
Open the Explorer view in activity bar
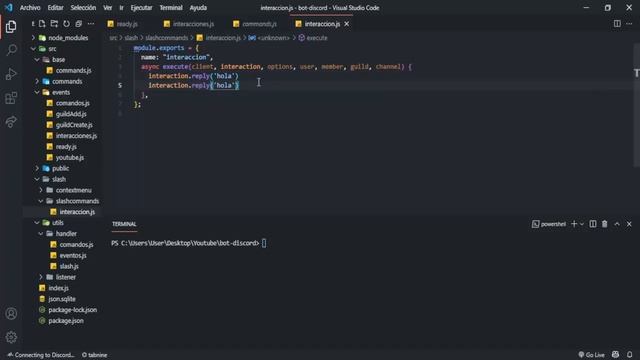[11, 27]
